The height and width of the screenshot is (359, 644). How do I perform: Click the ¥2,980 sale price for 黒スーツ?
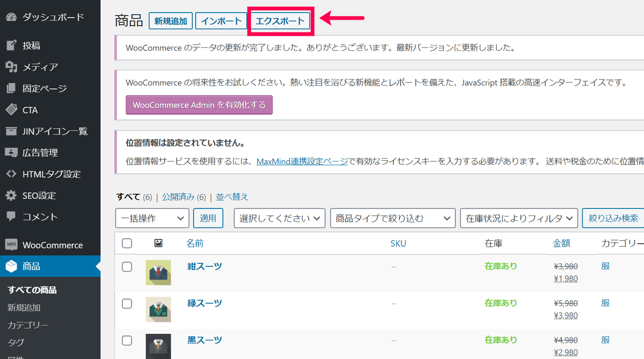click(566, 352)
